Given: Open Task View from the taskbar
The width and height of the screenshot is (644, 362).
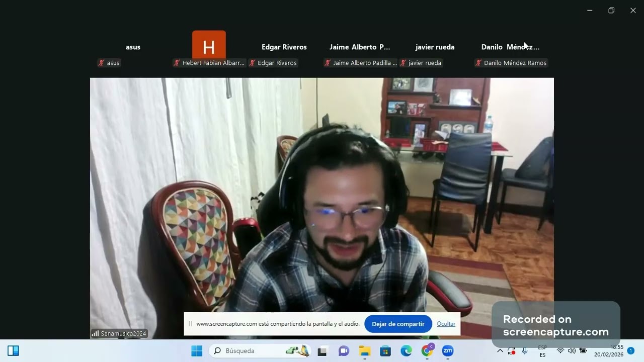Looking at the screenshot, I should pyautogui.click(x=323, y=351).
